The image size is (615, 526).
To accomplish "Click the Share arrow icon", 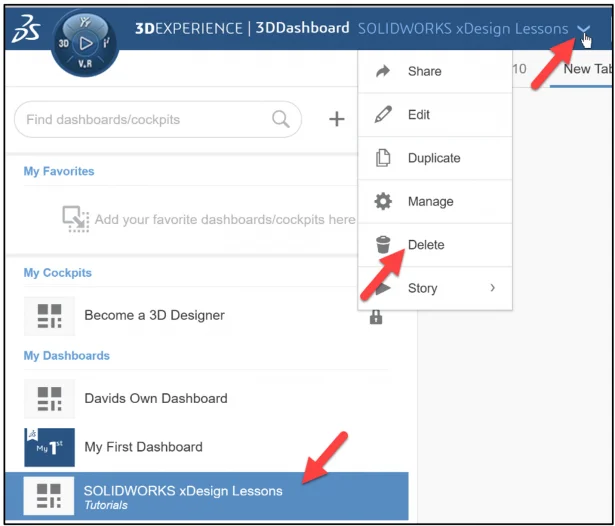I will pos(383,71).
